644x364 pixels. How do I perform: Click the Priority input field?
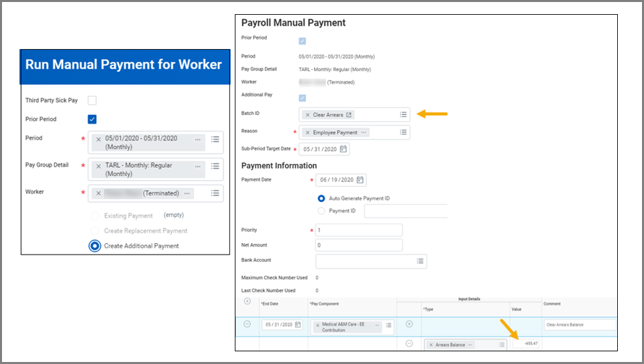pos(359,230)
